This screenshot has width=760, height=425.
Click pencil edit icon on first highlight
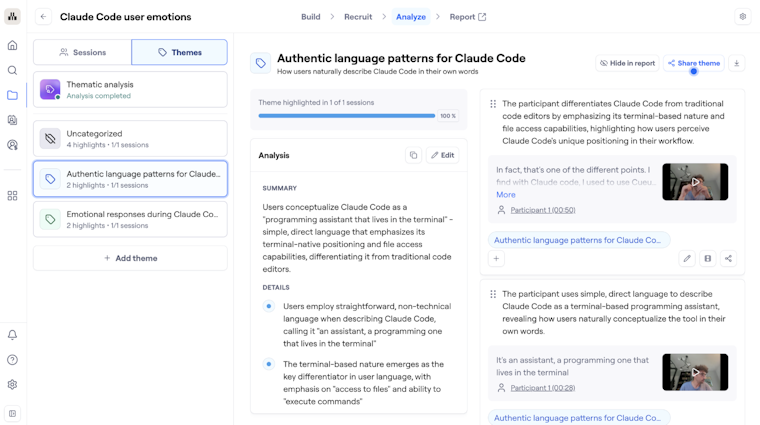687,258
